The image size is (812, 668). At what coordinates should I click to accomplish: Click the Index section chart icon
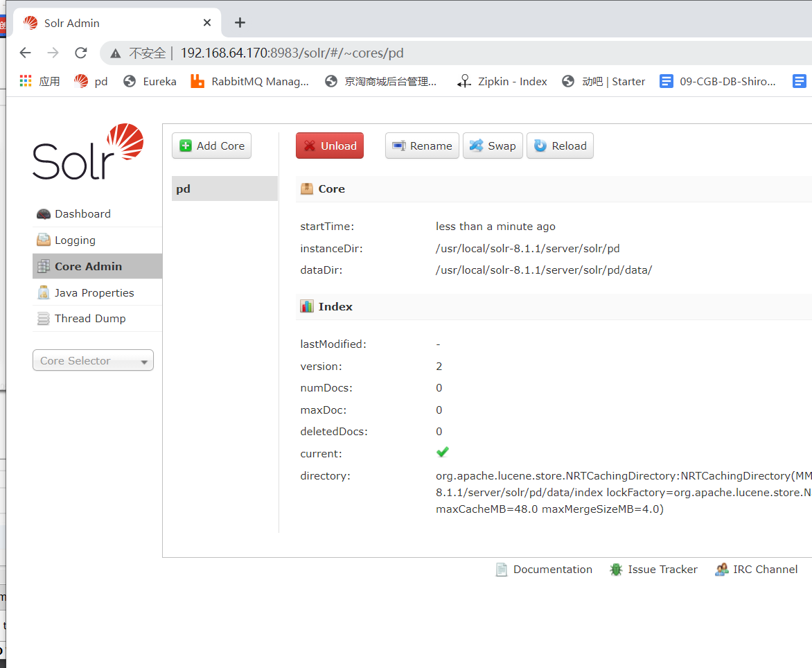306,306
